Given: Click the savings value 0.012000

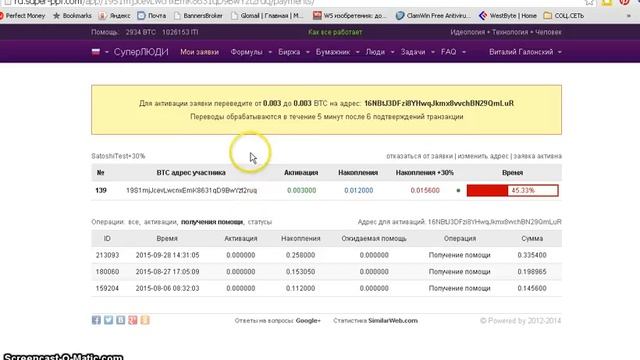Looking at the screenshot, I should click(x=358, y=191).
